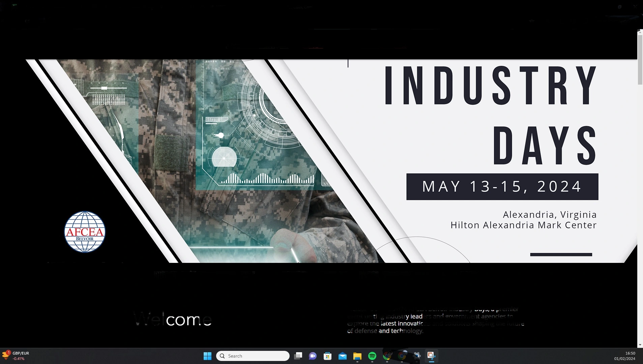Click the scrollbar down arrow

coord(640,345)
